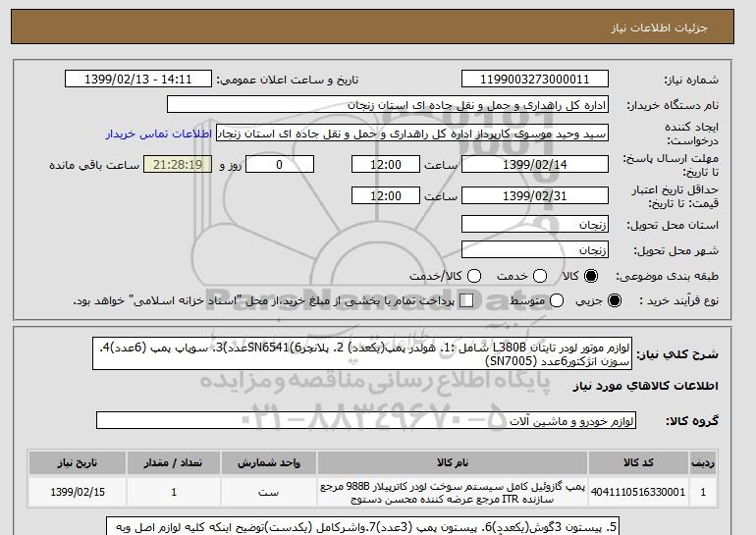The image size is (756, 535).
Task: Select the خدمت radio button
Action: (540, 276)
